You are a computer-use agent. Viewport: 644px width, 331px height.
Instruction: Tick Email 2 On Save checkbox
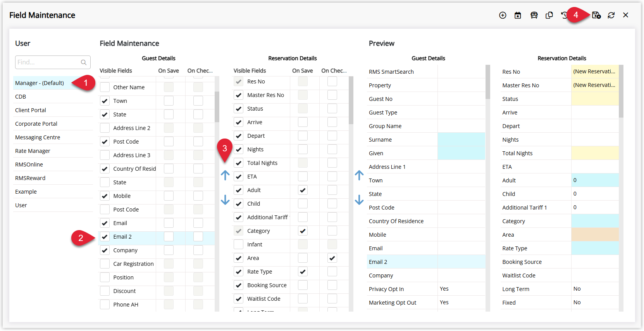[169, 237]
